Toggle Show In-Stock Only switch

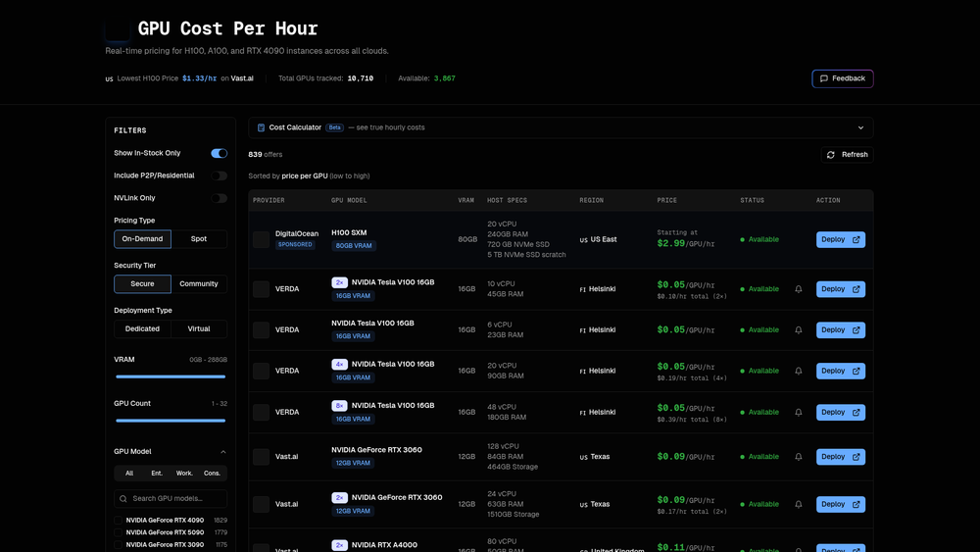click(219, 153)
